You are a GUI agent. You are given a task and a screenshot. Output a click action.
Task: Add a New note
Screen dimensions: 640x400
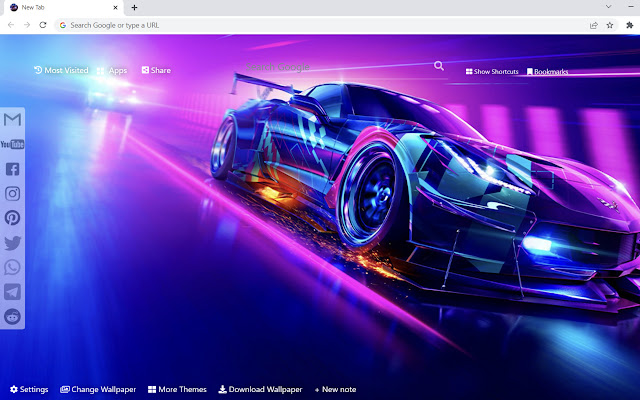(x=336, y=389)
